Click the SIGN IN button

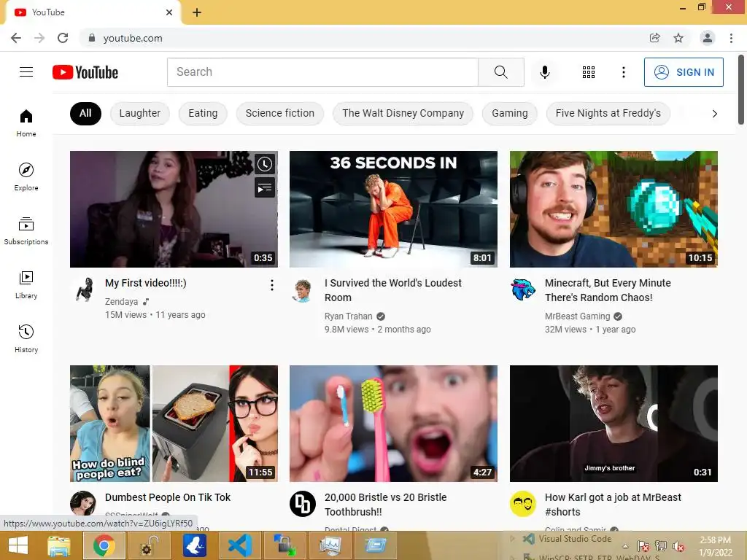click(684, 72)
